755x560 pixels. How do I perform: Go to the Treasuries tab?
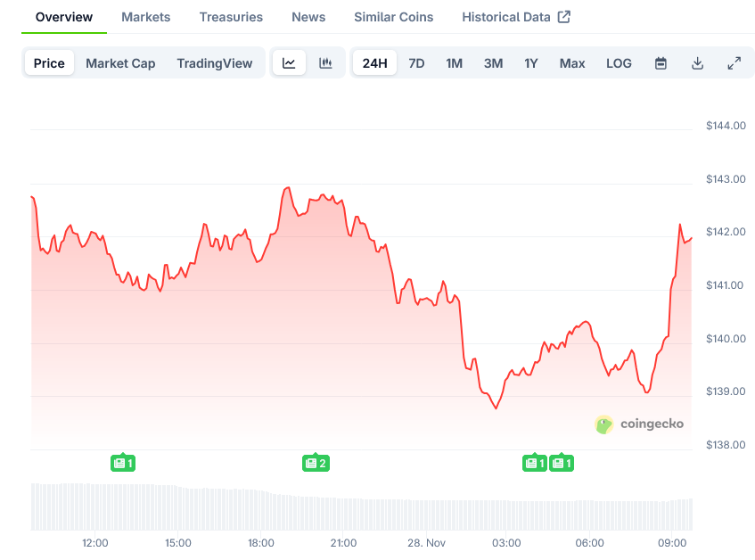coord(231,17)
